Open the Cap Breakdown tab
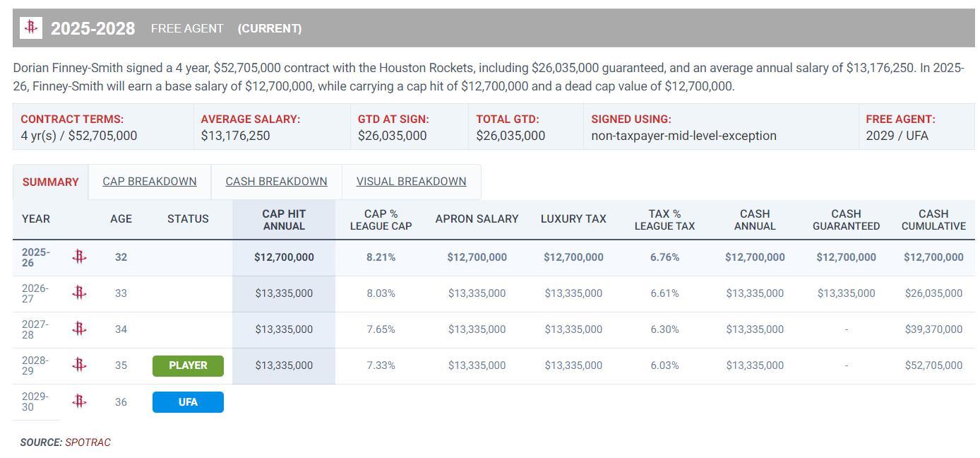The width and height of the screenshot is (980, 458). coord(150,182)
